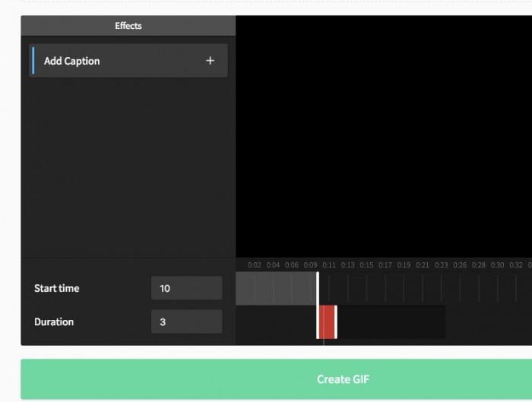The image size is (532, 402).
Task: Click the 0:23 timeline label
Action: tap(442, 265)
